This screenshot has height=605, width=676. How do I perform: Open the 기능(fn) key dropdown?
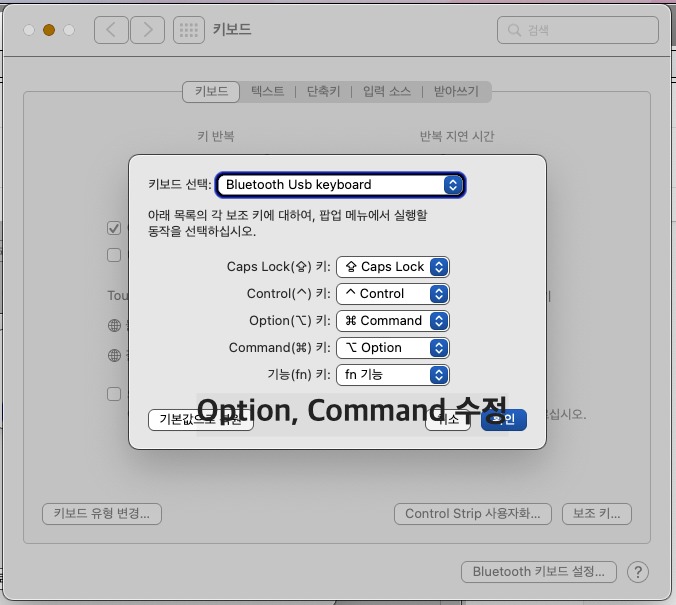click(x=393, y=375)
